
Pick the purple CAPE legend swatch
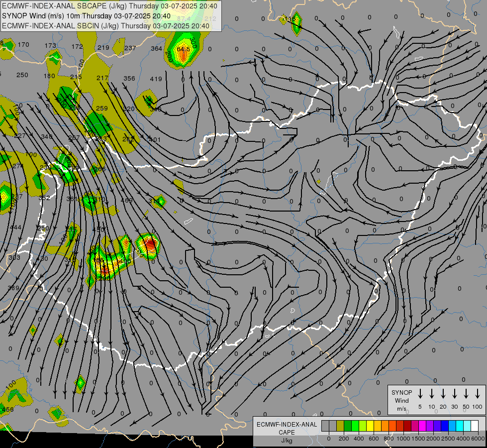coord(429,426)
